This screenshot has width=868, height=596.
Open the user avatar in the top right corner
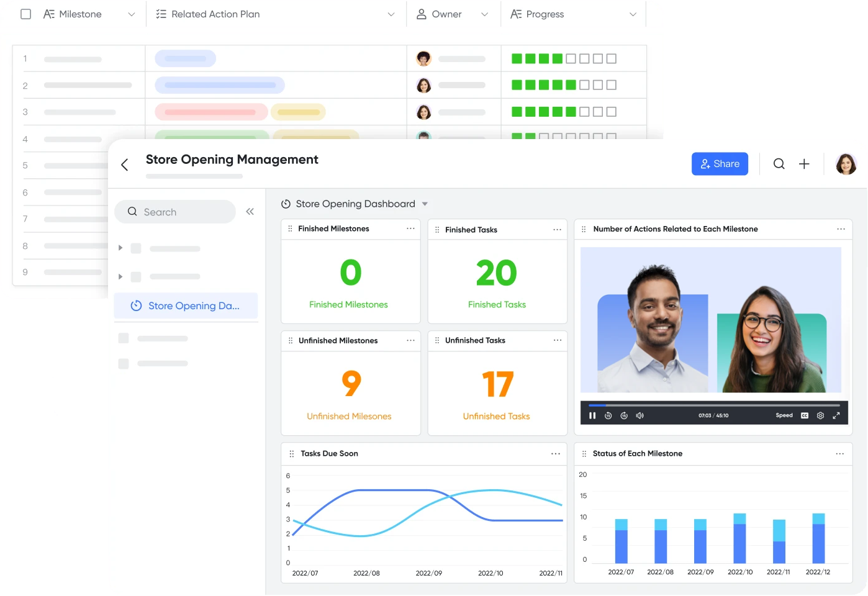click(846, 164)
